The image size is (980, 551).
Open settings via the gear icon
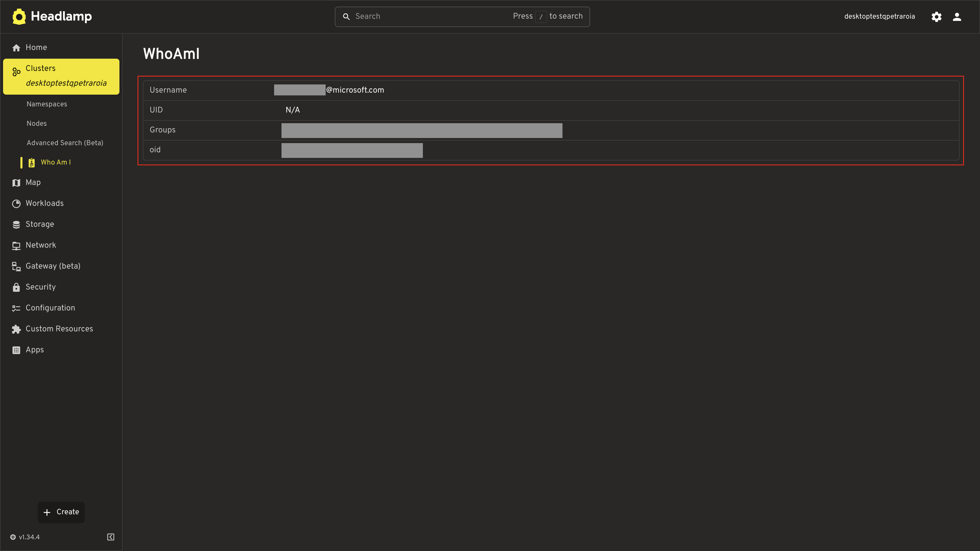[937, 17]
